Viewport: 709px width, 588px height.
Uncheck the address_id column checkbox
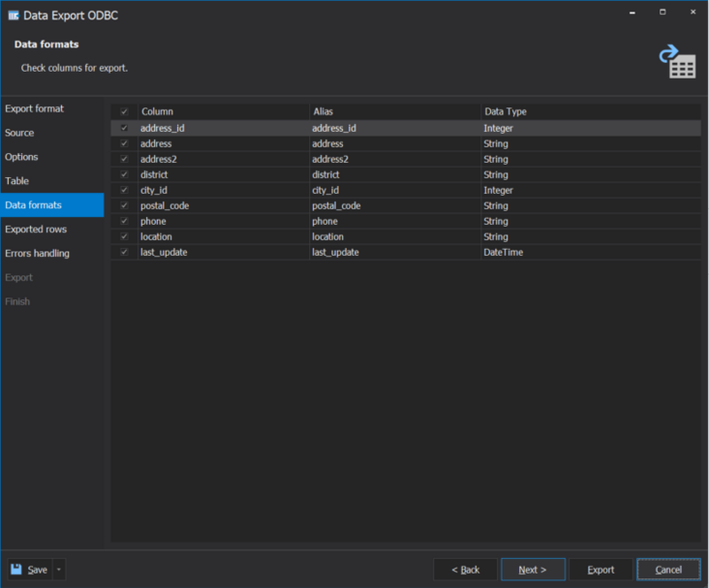click(x=124, y=128)
